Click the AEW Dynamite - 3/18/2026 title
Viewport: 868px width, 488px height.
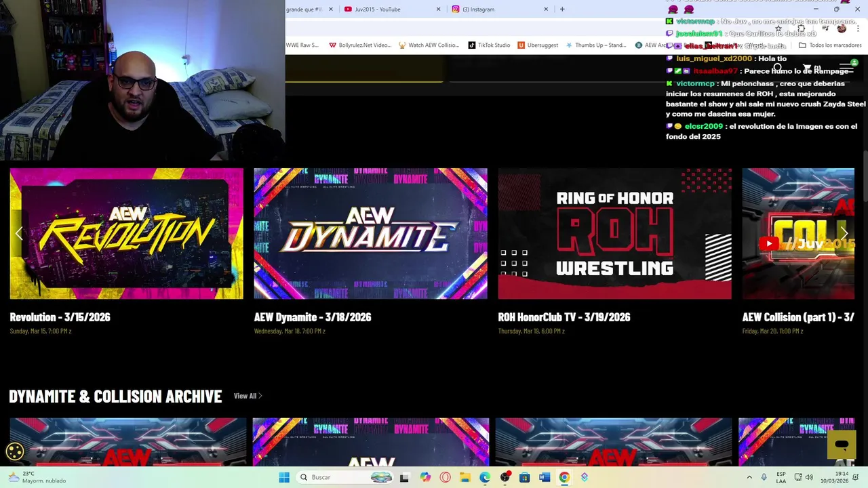(x=313, y=317)
